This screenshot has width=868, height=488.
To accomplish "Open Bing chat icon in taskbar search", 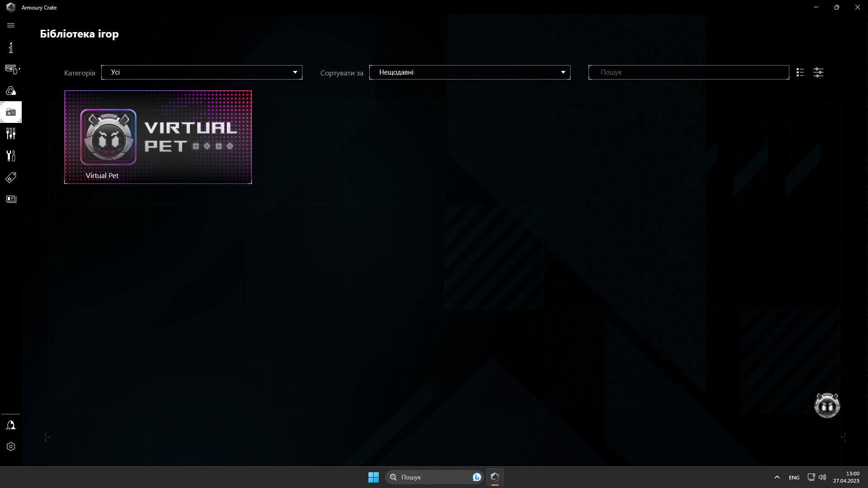I will 476,477.
